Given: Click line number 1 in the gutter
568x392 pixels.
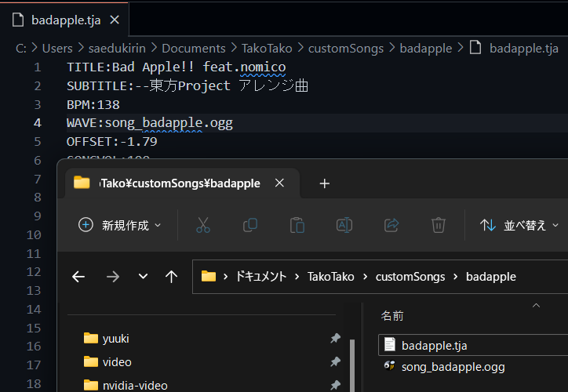Looking at the screenshot, I should coord(38,67).
